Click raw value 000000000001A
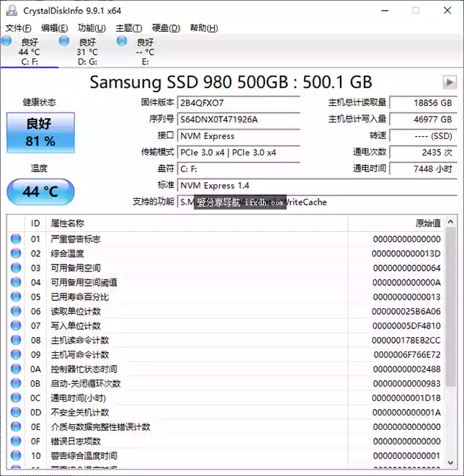Screen dimensions: 464x476 [406, 413]
